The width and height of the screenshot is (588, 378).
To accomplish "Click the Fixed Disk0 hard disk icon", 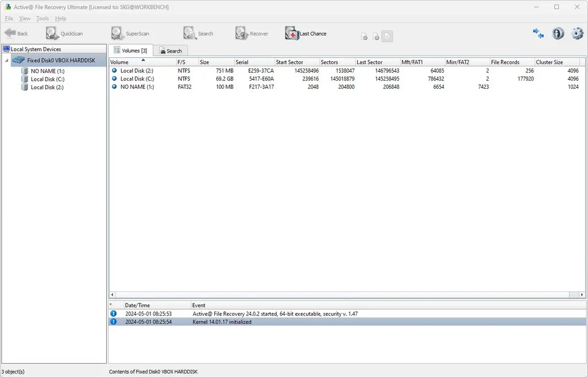I will (x=18, y=60).
